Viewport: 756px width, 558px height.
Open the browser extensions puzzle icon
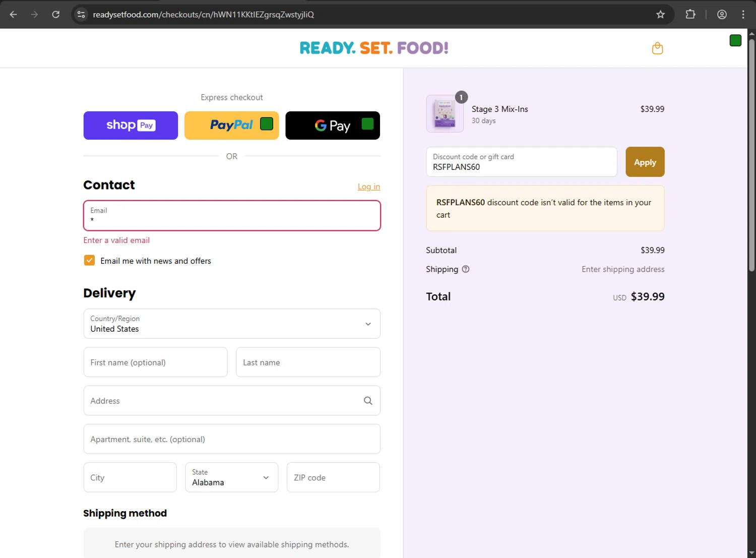690,15
